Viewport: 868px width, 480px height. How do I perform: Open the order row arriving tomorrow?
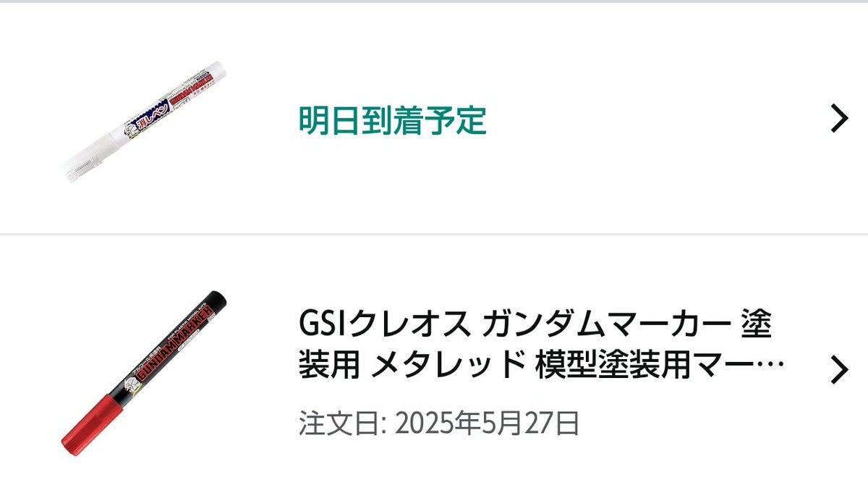434,118
